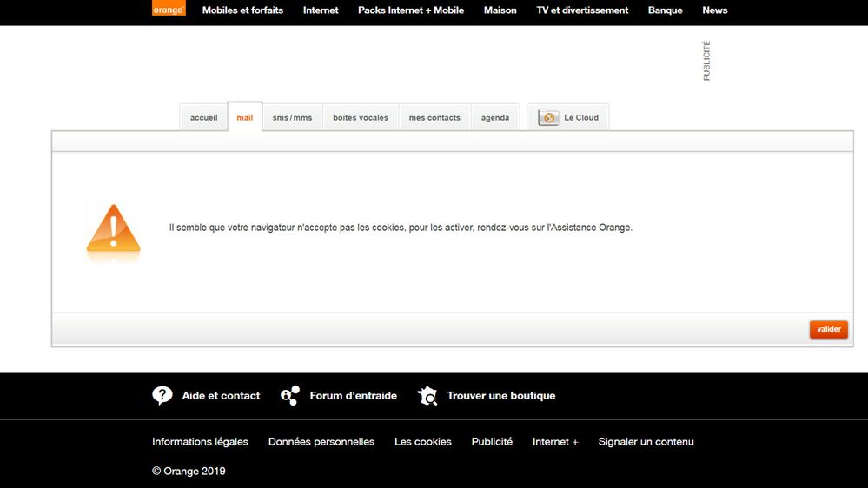Open the Maison menu

click(x=500, y=10)
